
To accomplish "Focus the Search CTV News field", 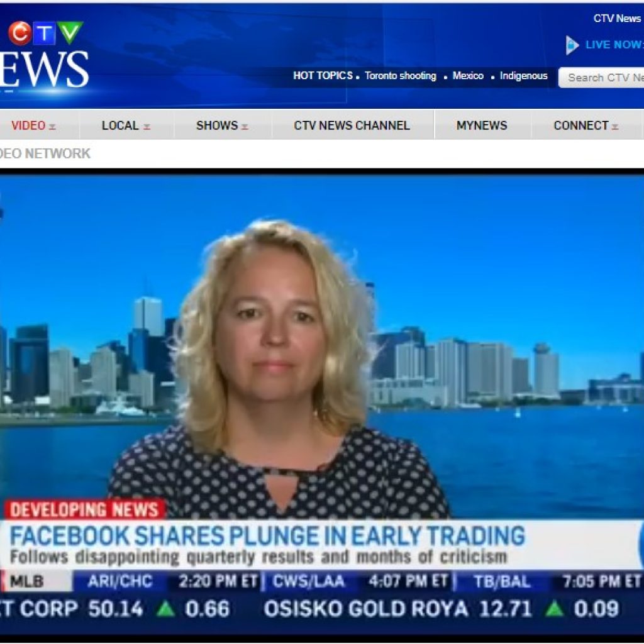I will pos(601,77).
